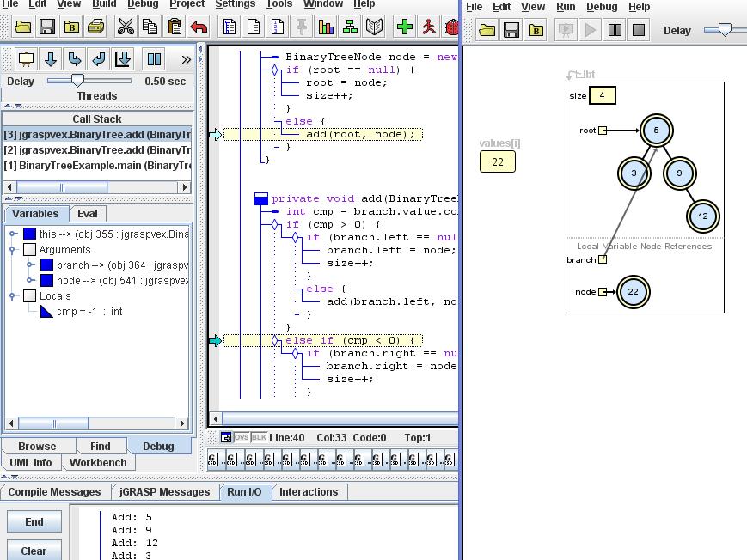Click the blue pause icon in debug toolbar
The width and height of the screenshot is (747, 560).
click(x=154, y=59)
